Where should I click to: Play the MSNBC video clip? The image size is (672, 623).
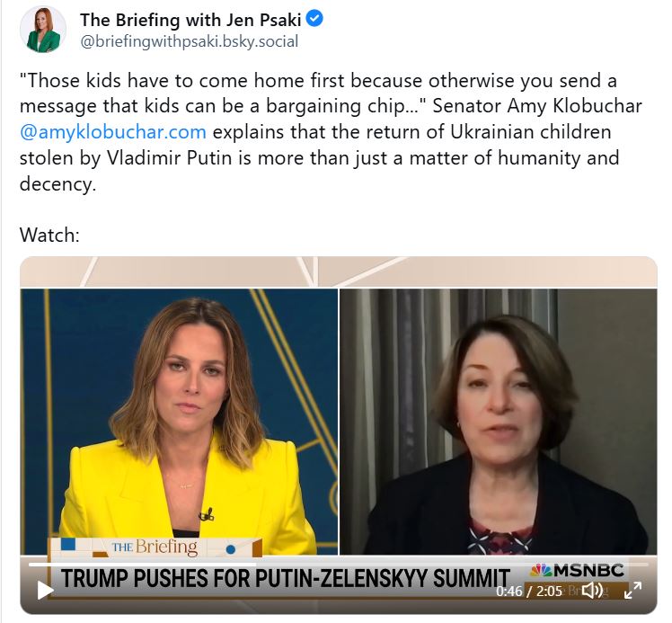pos(45,590)
